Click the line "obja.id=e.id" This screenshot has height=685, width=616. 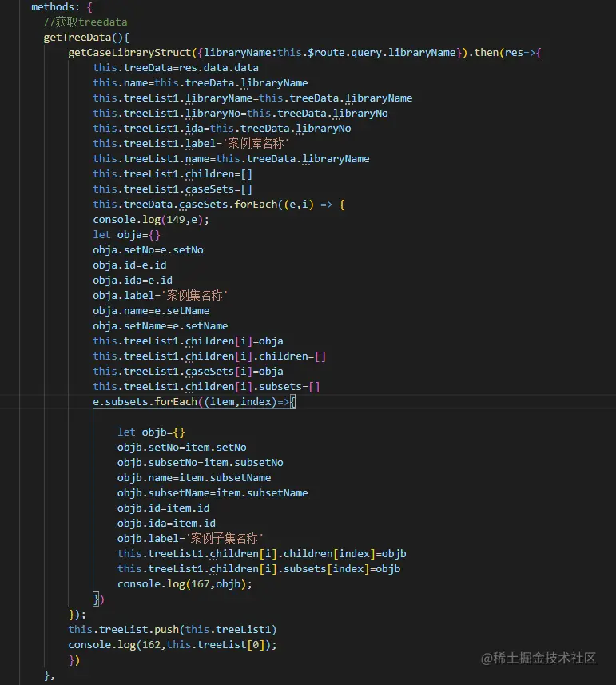pyautogui.click(x=129, y=265)
